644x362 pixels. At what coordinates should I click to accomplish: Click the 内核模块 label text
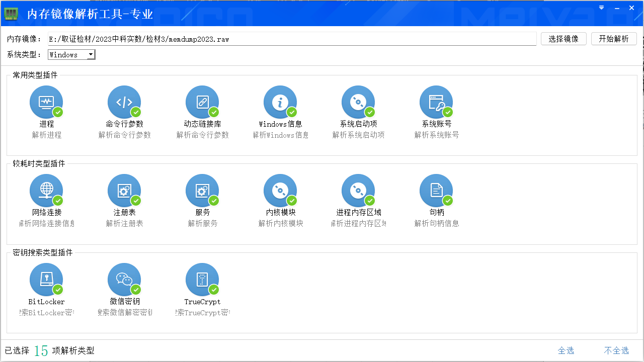[x=281, y=212]
